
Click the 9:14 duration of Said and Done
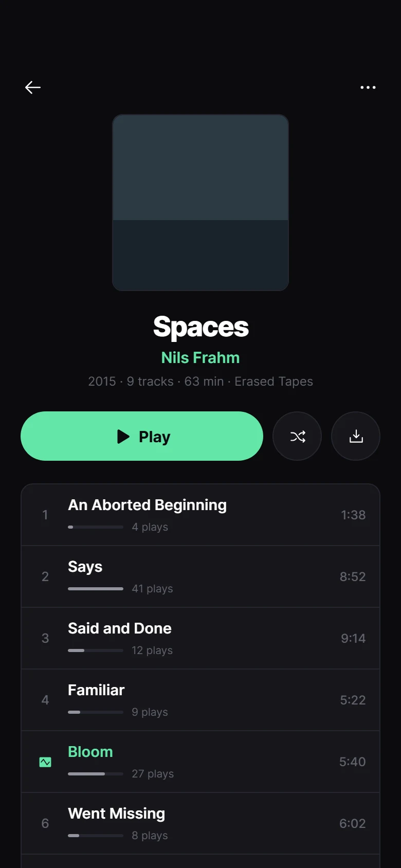point(353,638)
